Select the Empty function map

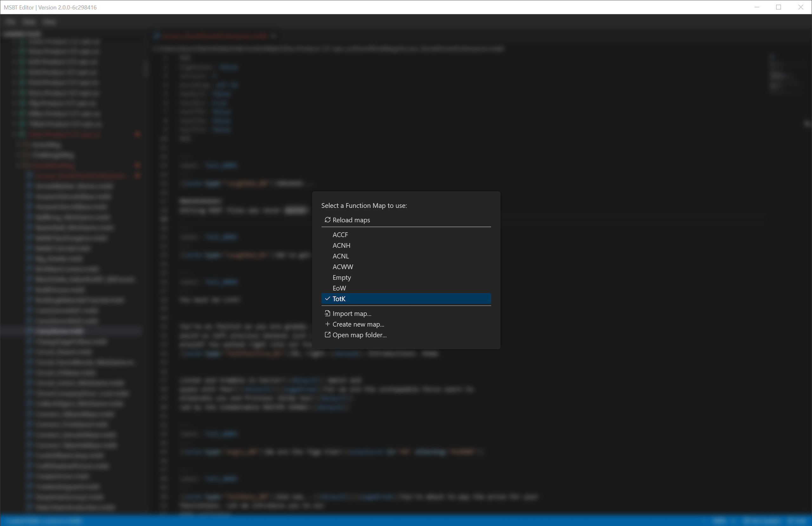[342, 277]
